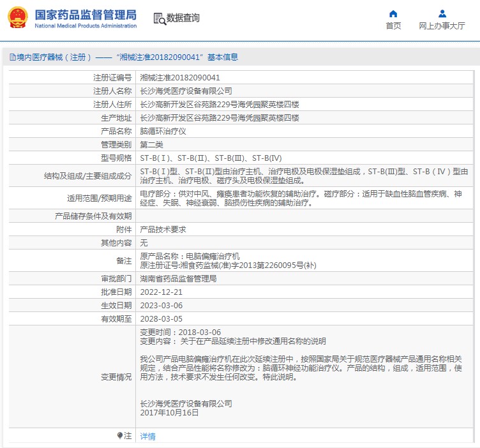Click approval date 2022-12-21
The height and width of the screenshot is (448, 480).
[x=161, y=292]
